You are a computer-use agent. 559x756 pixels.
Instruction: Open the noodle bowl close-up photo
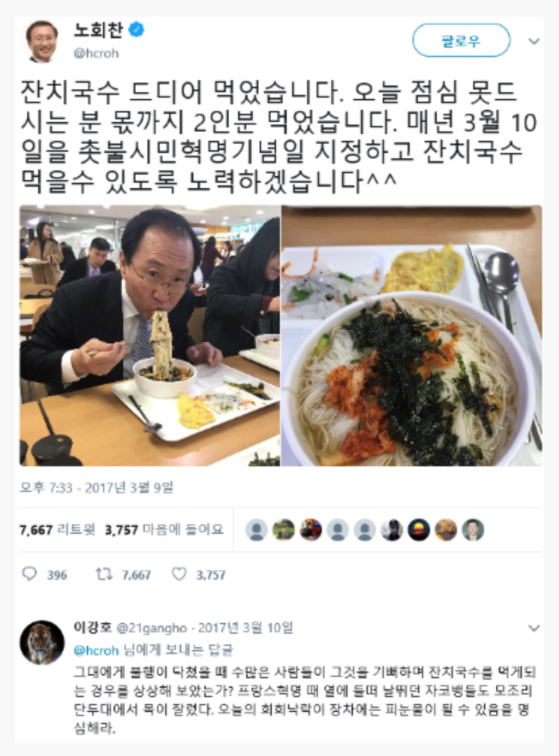pos(412,336)
